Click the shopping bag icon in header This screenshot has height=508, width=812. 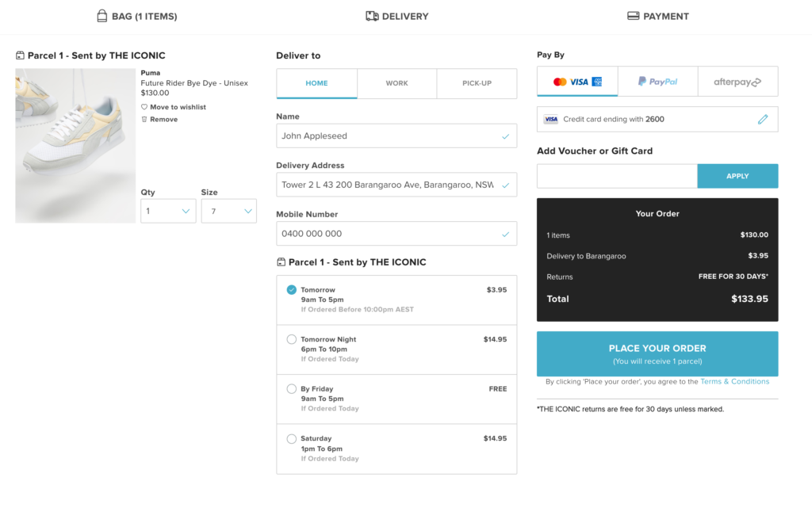pos(102,16)
